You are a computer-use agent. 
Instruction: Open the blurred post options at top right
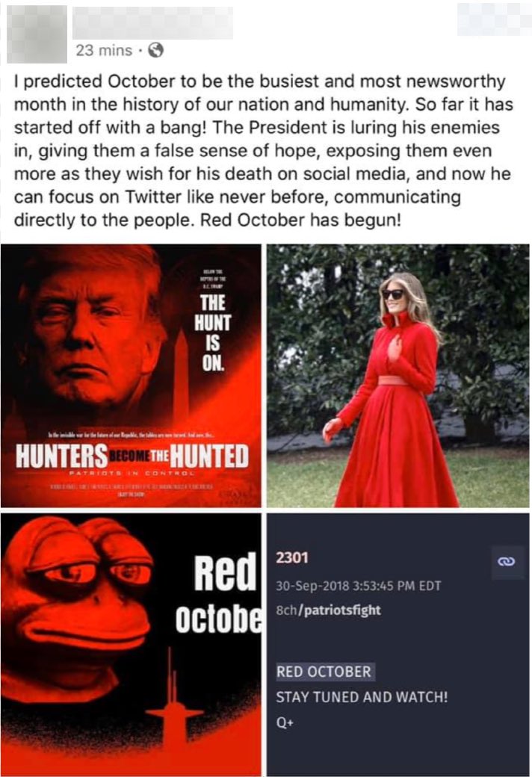pyautogui.click(x=494, y=19)
